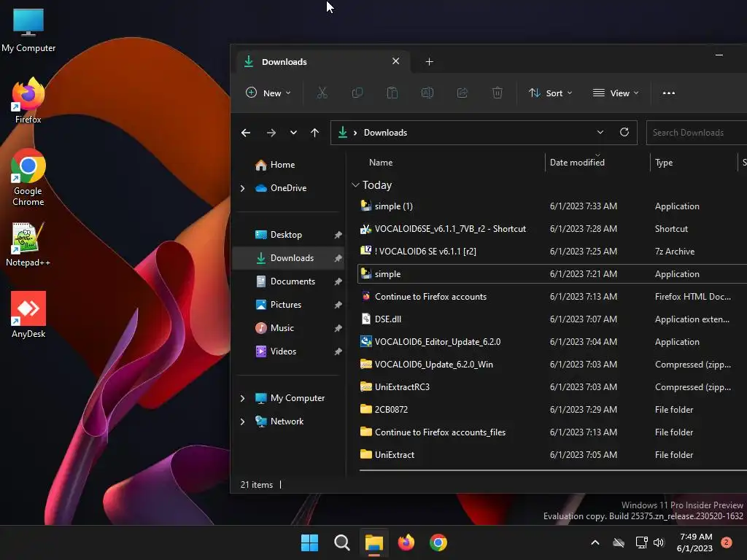Expand My Computer tree node

pos(242,398)
